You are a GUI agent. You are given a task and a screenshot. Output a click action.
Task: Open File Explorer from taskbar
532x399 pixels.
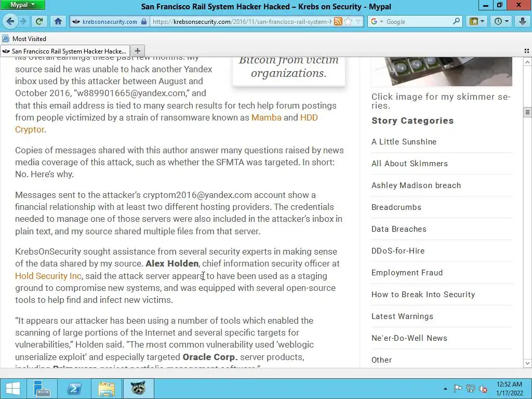[x=107, y=389]
